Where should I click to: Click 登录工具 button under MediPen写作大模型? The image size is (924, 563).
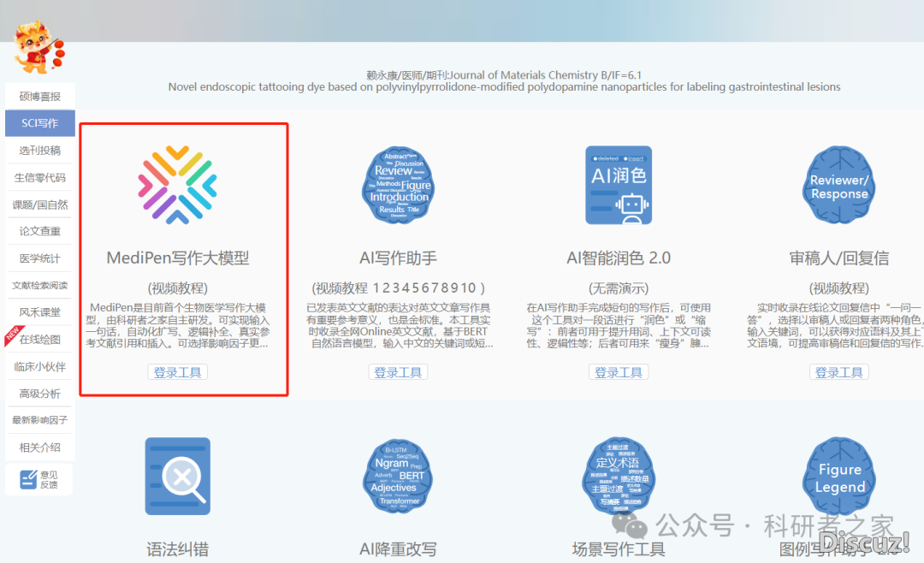tap(178, 372)
